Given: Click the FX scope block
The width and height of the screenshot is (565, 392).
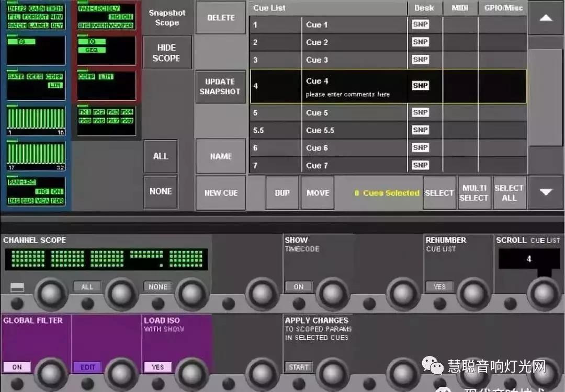Looking at the screenshot, I should point(106,117).
